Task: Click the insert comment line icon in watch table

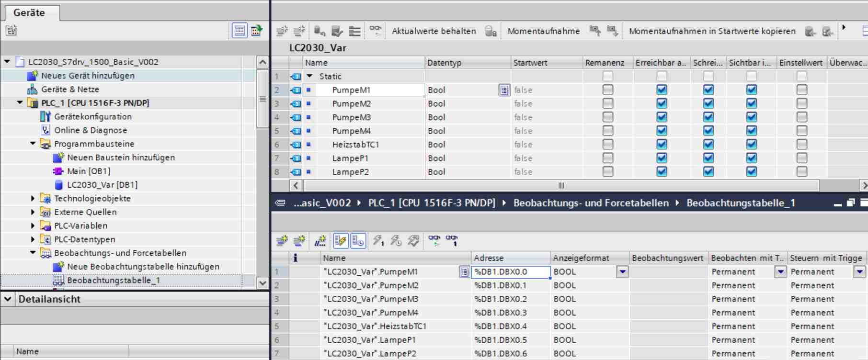Action: click(x=320, y=240)
